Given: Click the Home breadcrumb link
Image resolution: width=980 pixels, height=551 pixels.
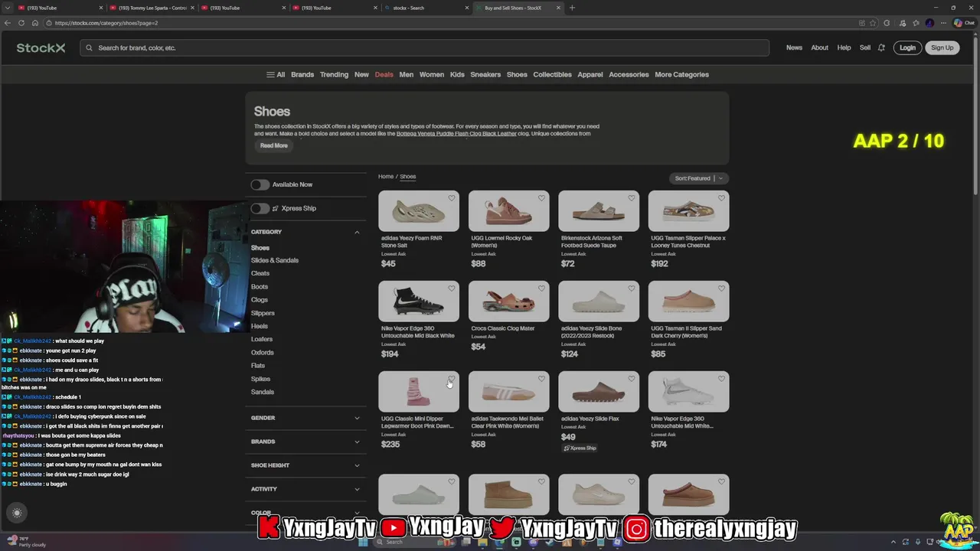Looking at the screenshot, I should (x=385, y=177).
